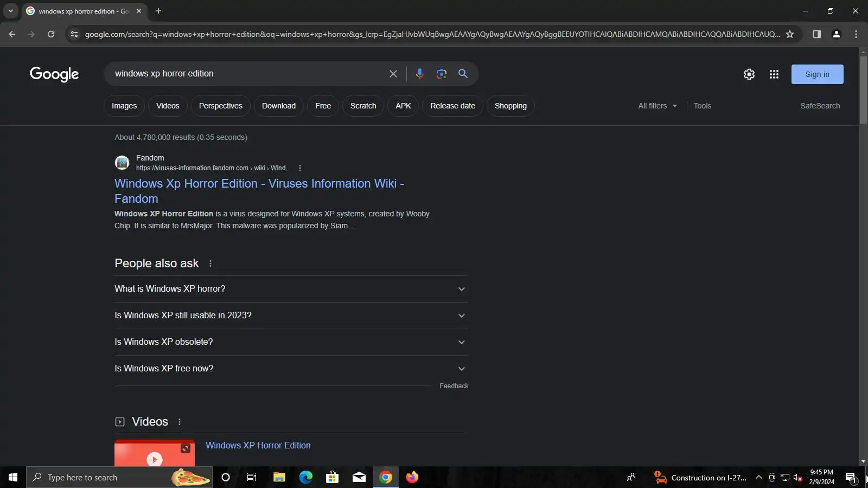Close the windows xp horror edition tab
Screen dimensions: 868x488
[139, 11]
